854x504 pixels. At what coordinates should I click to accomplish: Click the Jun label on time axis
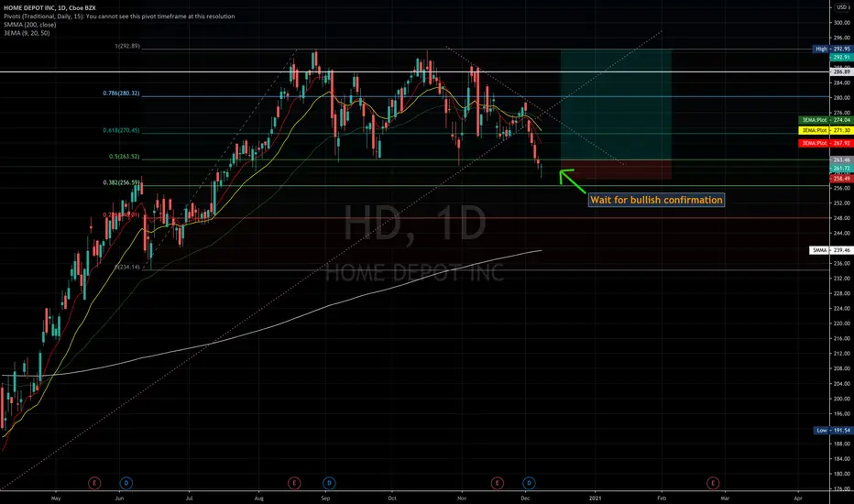[119, 498]
